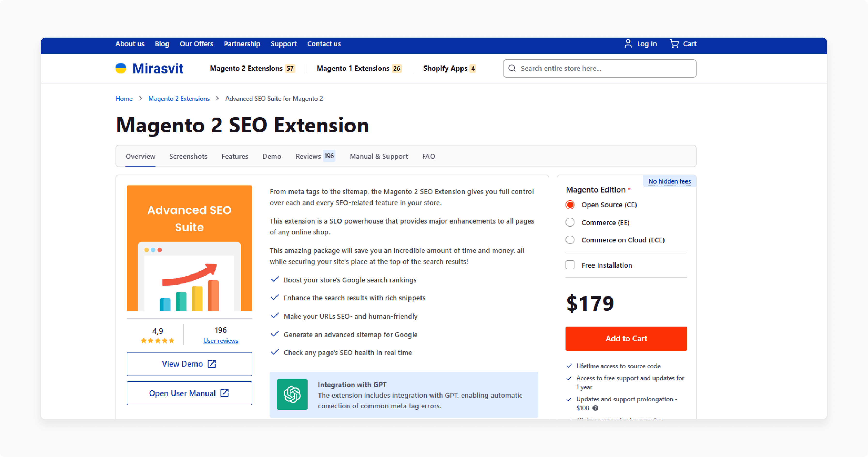Select Commerce on Cloud (ECE) edition
868x457 pixels.
click(570, 240)
